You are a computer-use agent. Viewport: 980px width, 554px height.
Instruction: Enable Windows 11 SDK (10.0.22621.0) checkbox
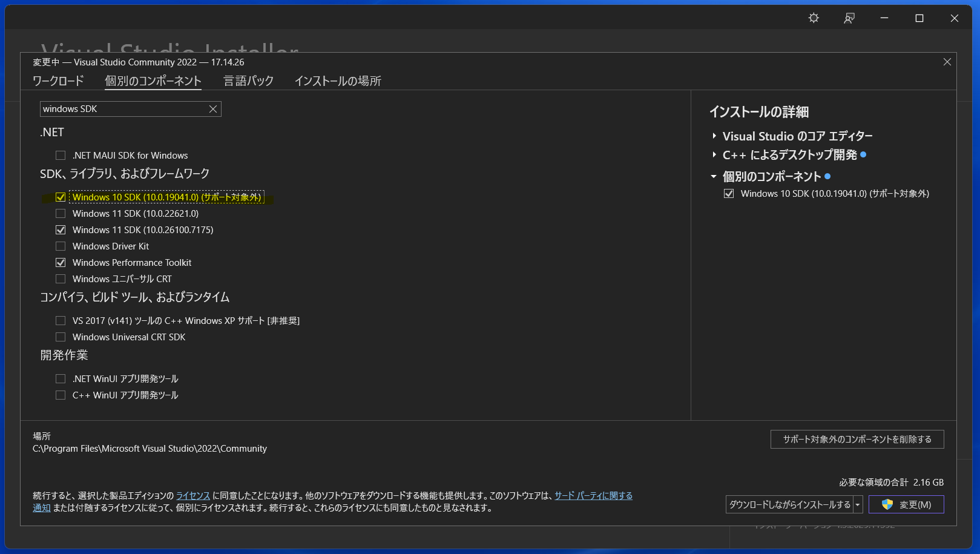[x=61, y=214]
